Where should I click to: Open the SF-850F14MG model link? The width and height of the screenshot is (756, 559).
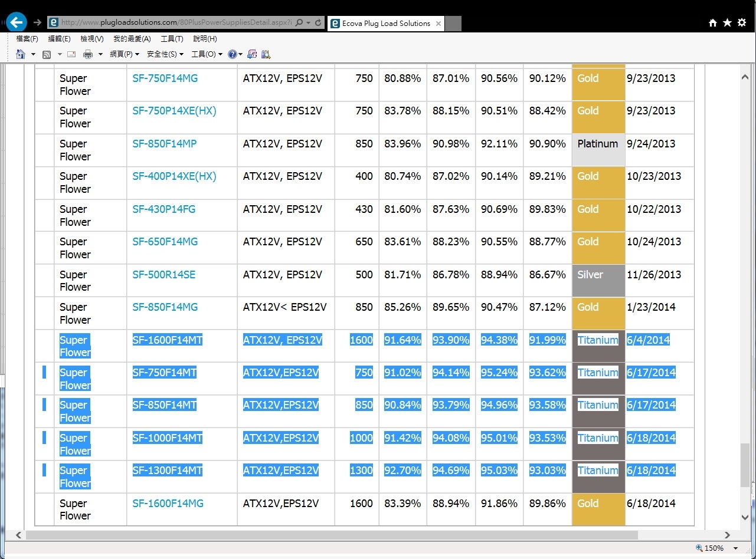tap(165, 307)
